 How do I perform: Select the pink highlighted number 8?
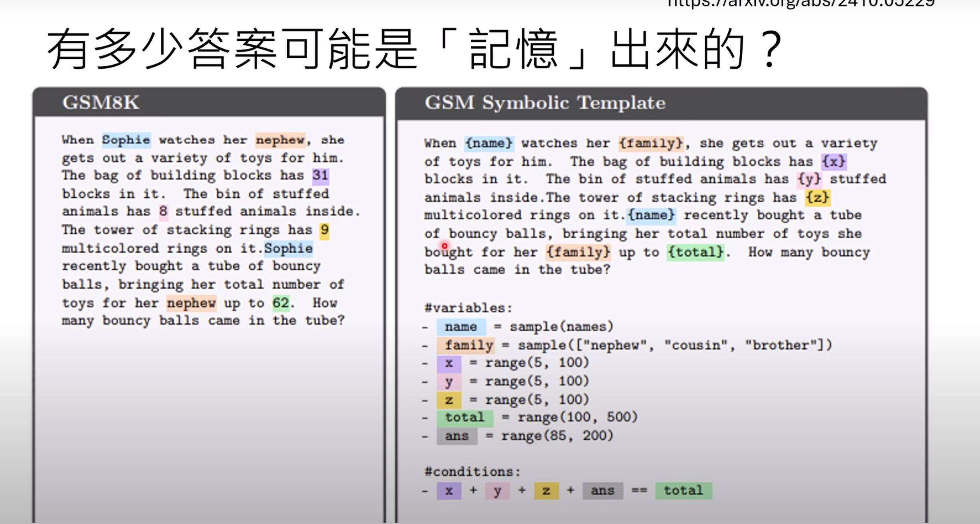pos(163,211)
